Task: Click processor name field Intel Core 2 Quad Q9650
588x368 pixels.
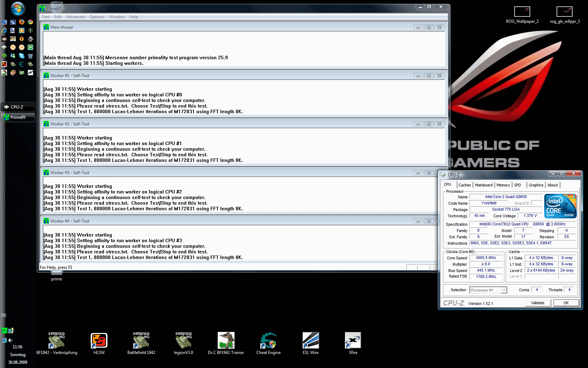Action: pos(506,197)
